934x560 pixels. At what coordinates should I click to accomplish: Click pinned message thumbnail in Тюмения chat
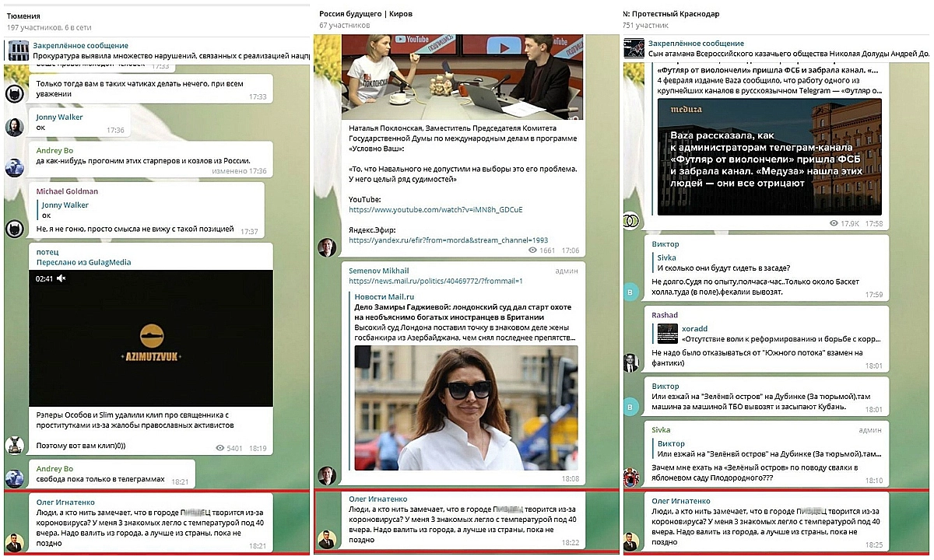[x=18, y=51]
